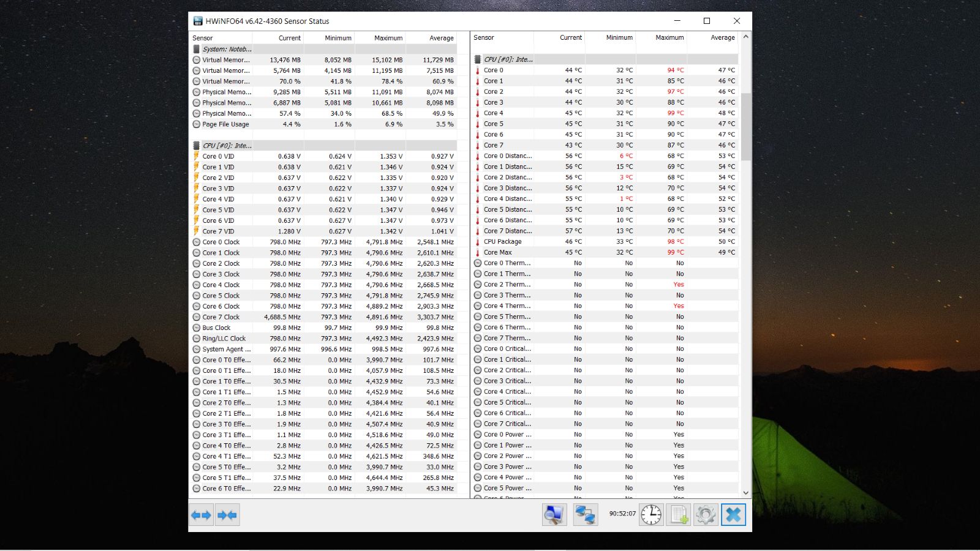Click the 348.6 MHz average value
This screenshot has width=980, height=551.
point(439,456)
